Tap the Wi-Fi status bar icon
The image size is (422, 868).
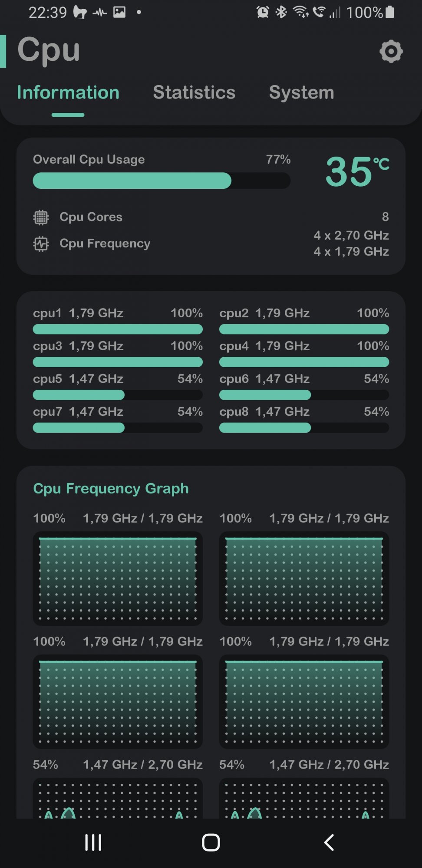300,12
